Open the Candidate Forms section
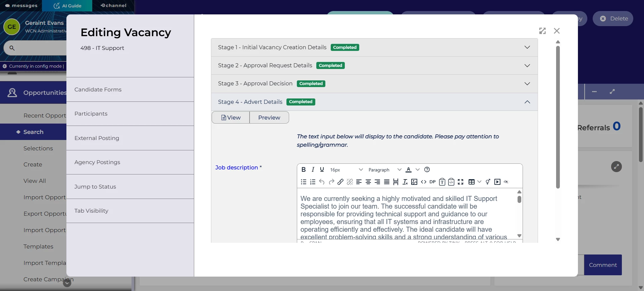 130,89
